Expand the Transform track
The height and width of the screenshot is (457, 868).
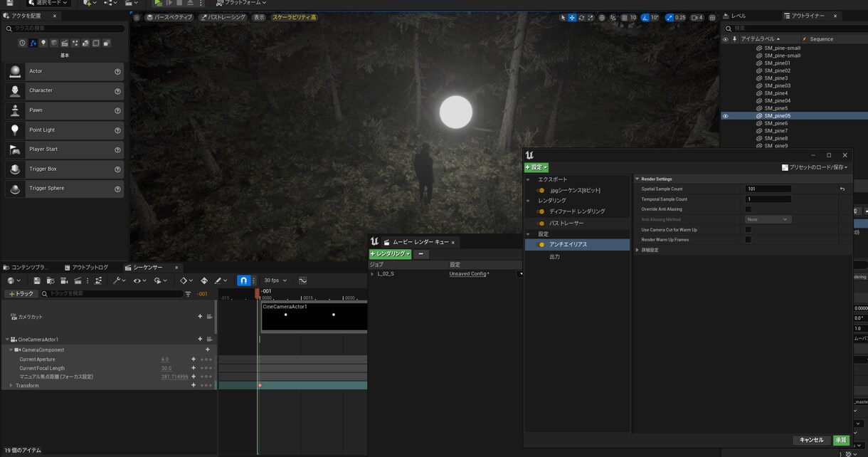coord(11,385)
